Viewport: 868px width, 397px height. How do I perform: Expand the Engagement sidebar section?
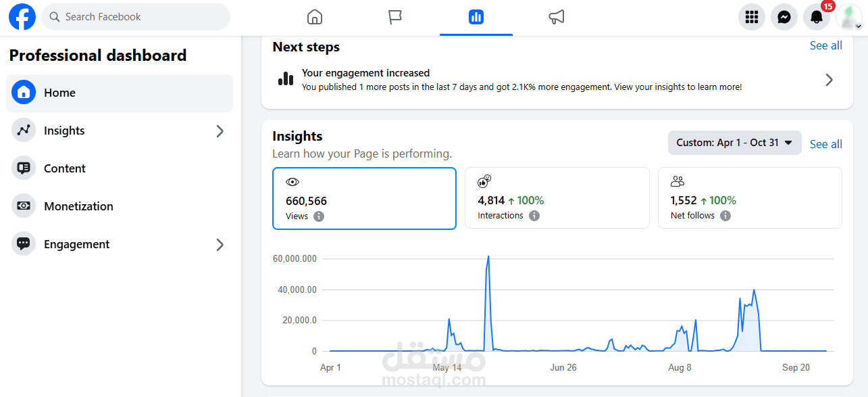(220, 244)
